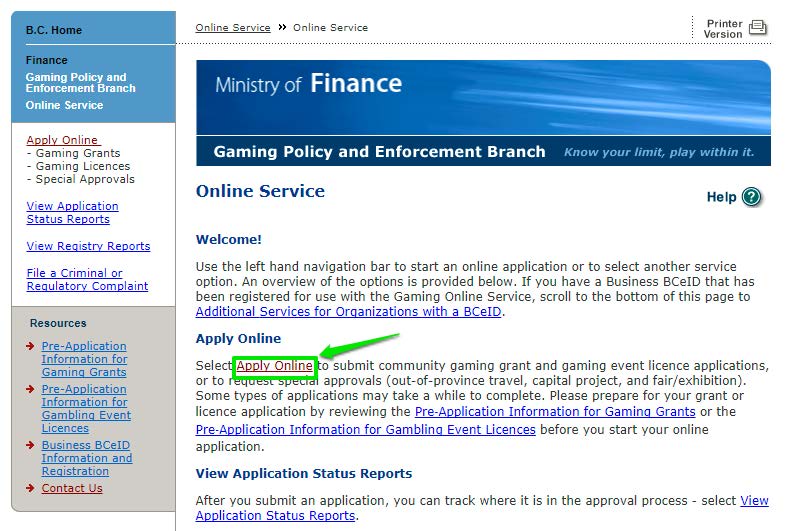The width and height of the screenshot is (787, 531).
Task: Click the Help text label
Action: 721,197
